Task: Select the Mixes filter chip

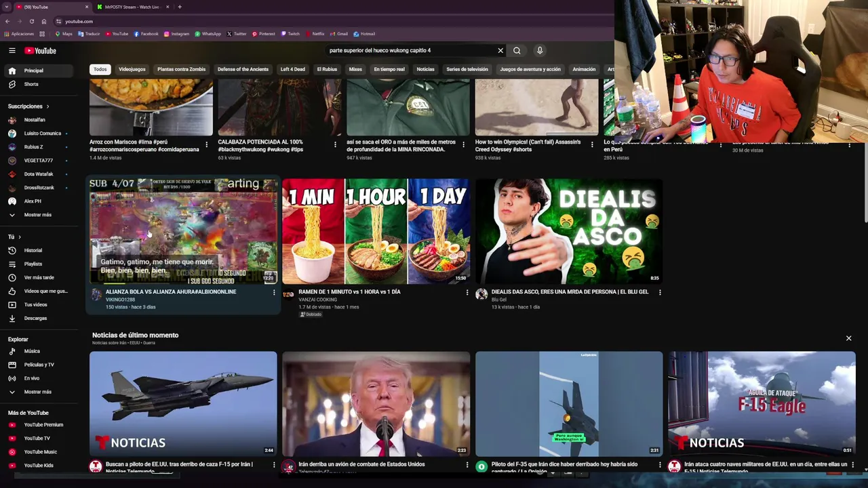Action: click(x=355, y=69)
